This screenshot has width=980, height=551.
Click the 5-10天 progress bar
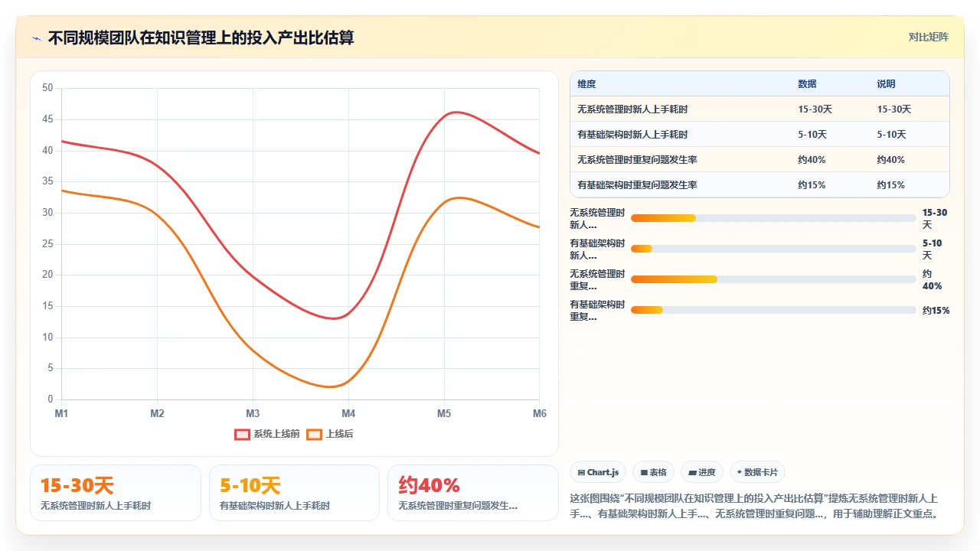(x=773, y=249)
